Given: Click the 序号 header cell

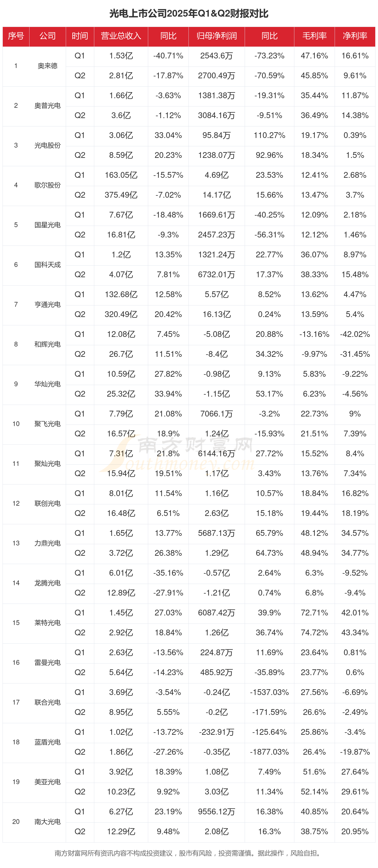Looking at the screenshot, I should pyautogui.click(x=16, y=36).
